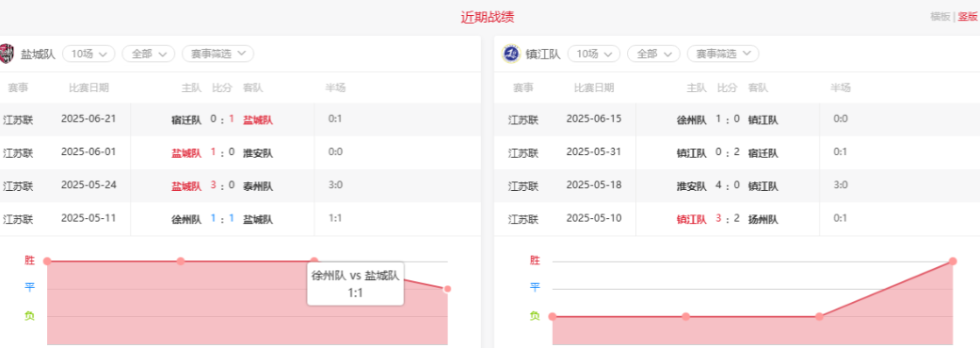Open the 全部 dropdown for 镇江队
Viewport: 980px width, 348px height.
pos(653,54)
